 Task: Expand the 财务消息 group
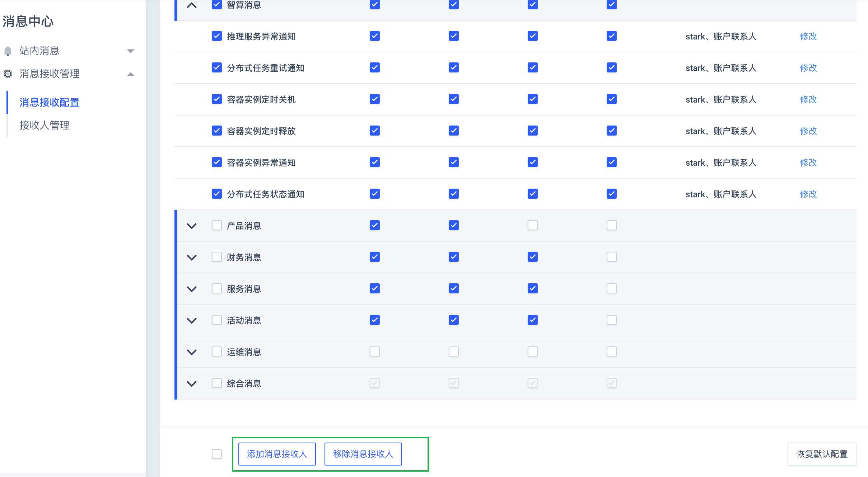point(192,258)
